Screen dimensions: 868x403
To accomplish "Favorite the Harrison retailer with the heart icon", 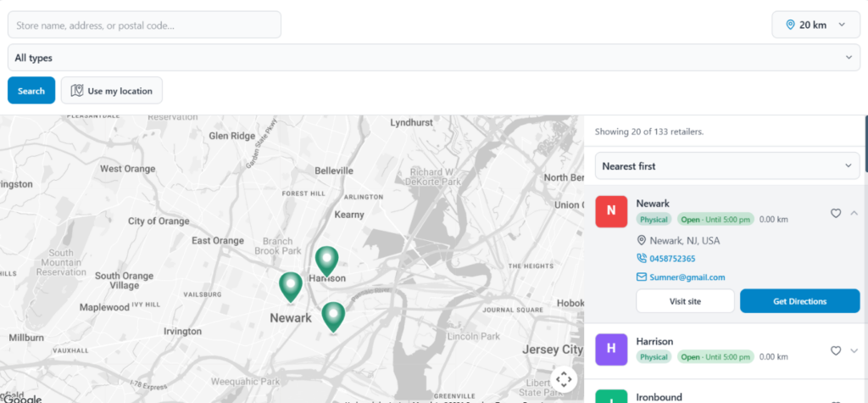I will click(x=836, y=350).
